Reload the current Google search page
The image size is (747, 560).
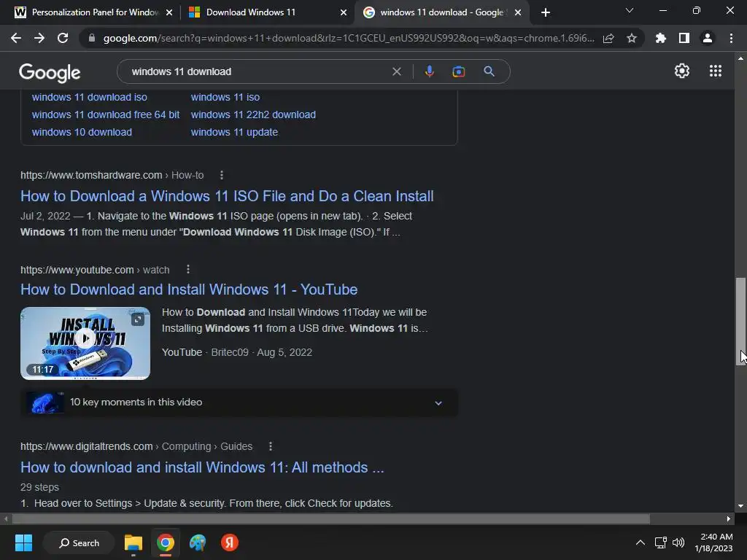pyautogui.click(x=63, y=38)
